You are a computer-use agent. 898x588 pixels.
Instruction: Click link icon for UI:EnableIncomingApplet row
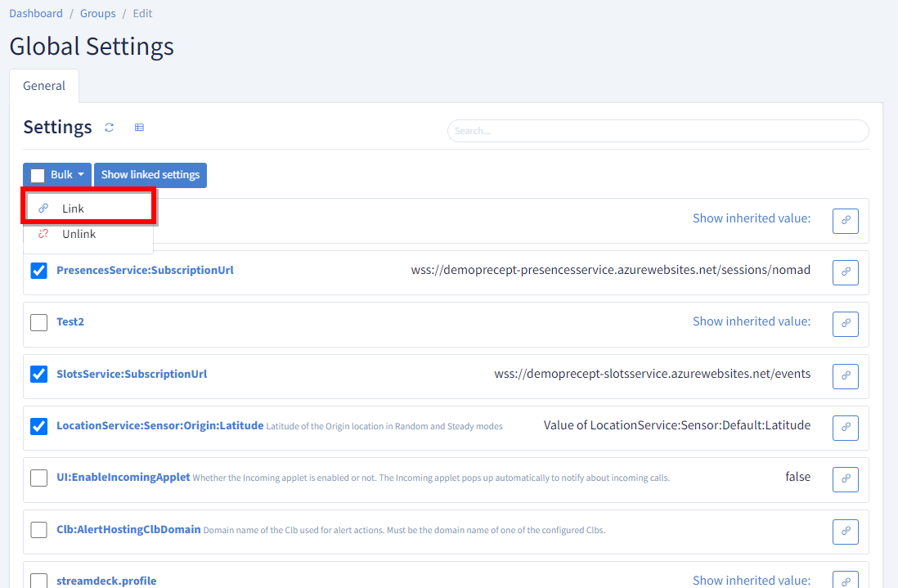[x=845, y=480]
